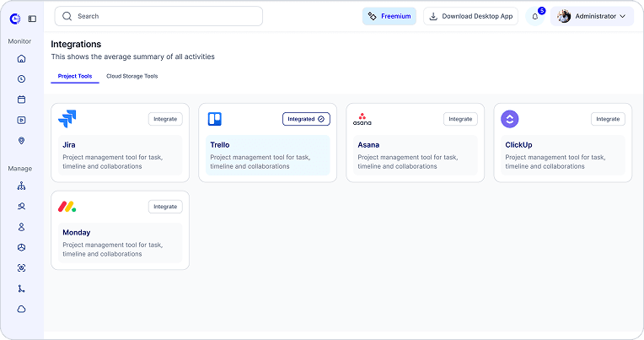Select the video play icon in sidebar

click(x=21, y=120)
